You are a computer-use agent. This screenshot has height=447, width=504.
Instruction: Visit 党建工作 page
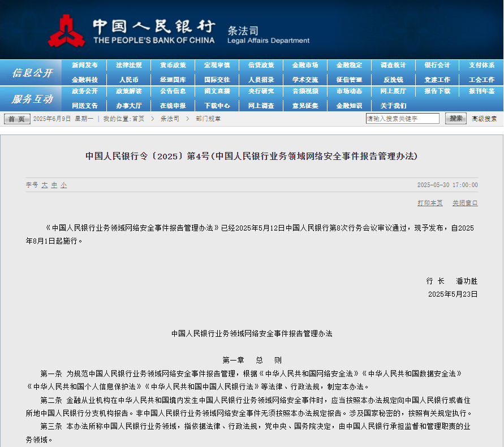tap(437, 80)
